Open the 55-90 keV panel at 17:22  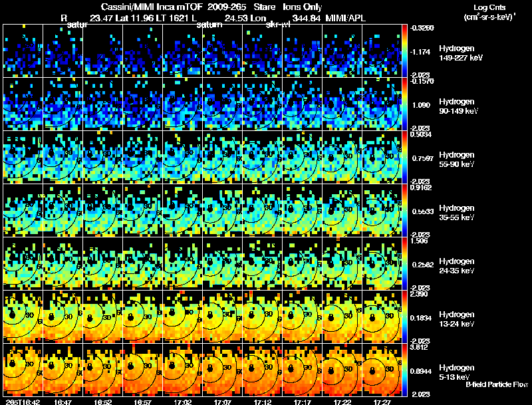(x=342, y=158)
